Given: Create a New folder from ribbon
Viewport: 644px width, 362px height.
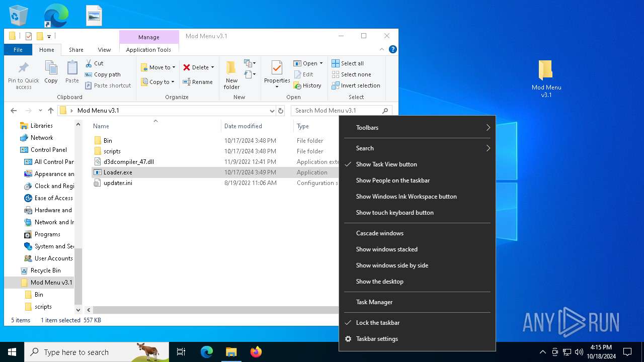Looking at the screenshot, I should pos(231,74).
